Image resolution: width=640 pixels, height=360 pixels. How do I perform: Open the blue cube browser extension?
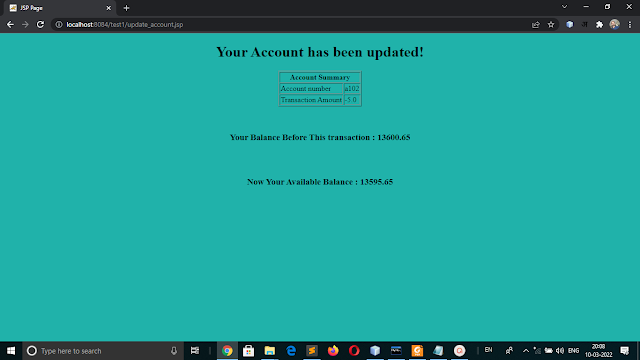pyautogui.click(x=570, y=24)
